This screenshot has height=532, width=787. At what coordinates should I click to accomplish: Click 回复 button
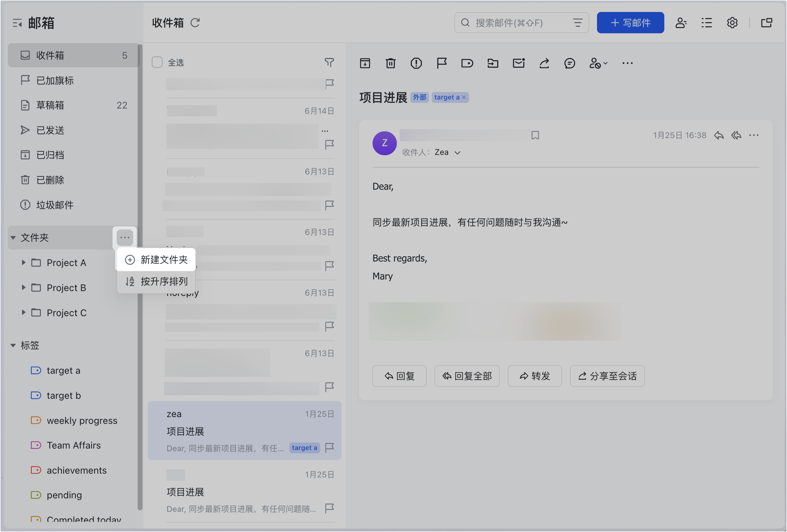click(x=399, y=376)
